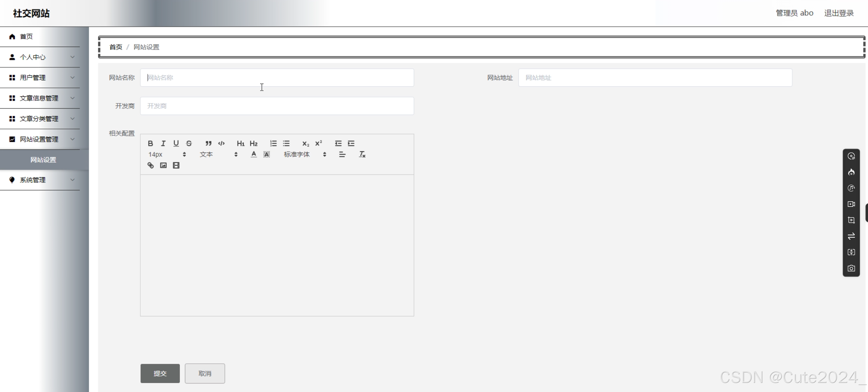Insert an image in editor
Viewport: 868px width, 392px height.
(163, 165)
